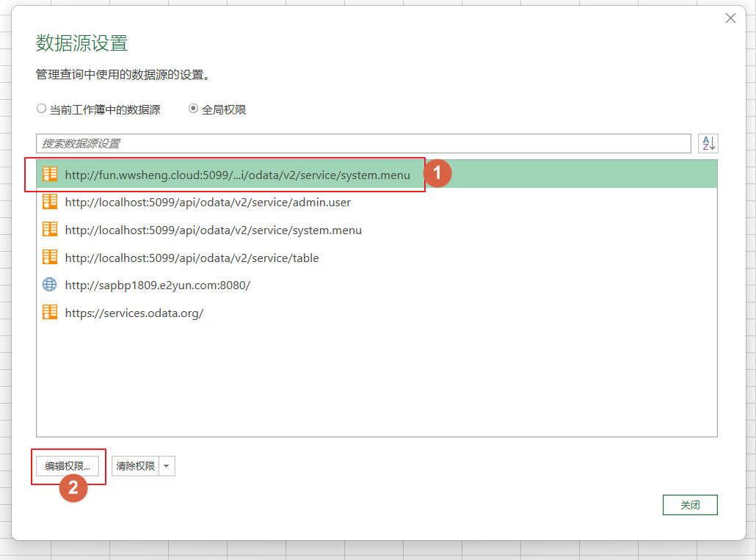Select the 全局权限 radio button
This screenshot has height=560, width=756.
point(194,109)
